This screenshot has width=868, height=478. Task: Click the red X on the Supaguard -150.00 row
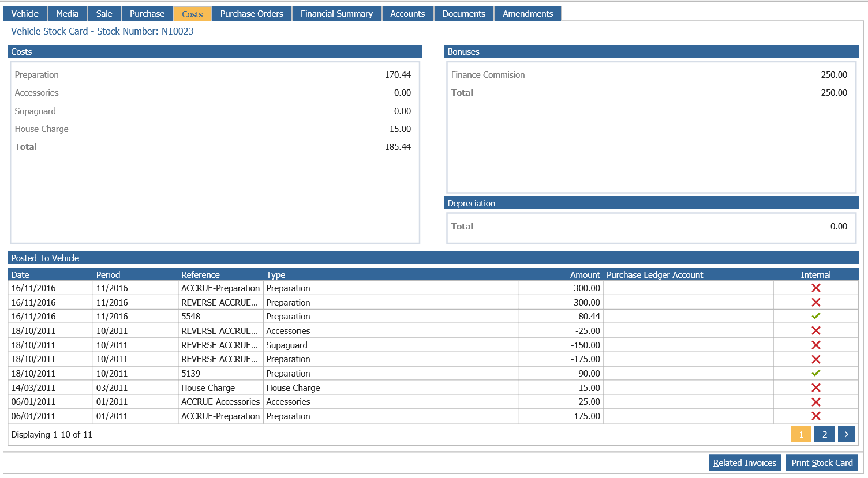(x=815, y=345)
